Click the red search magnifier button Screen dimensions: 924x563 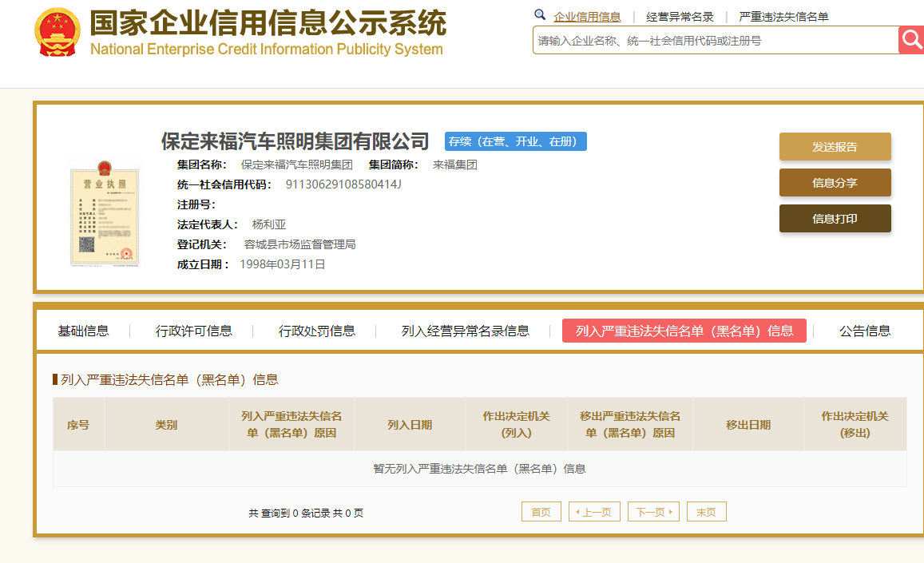pyautogui.click(x=912, y=40)
